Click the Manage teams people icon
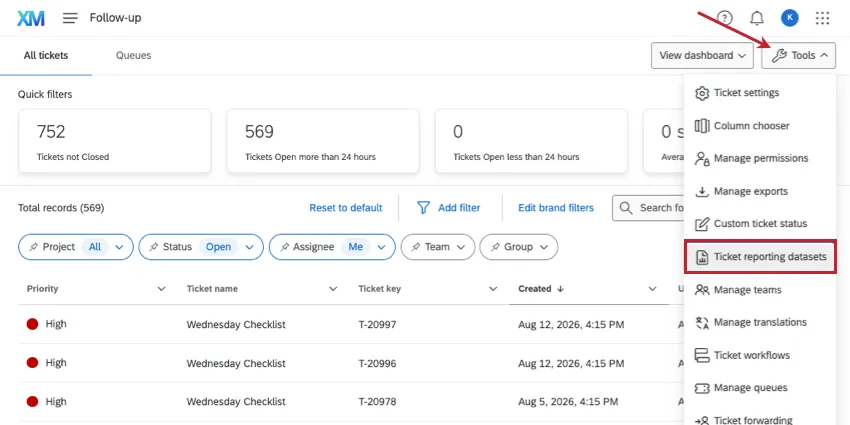 point(702,290)
